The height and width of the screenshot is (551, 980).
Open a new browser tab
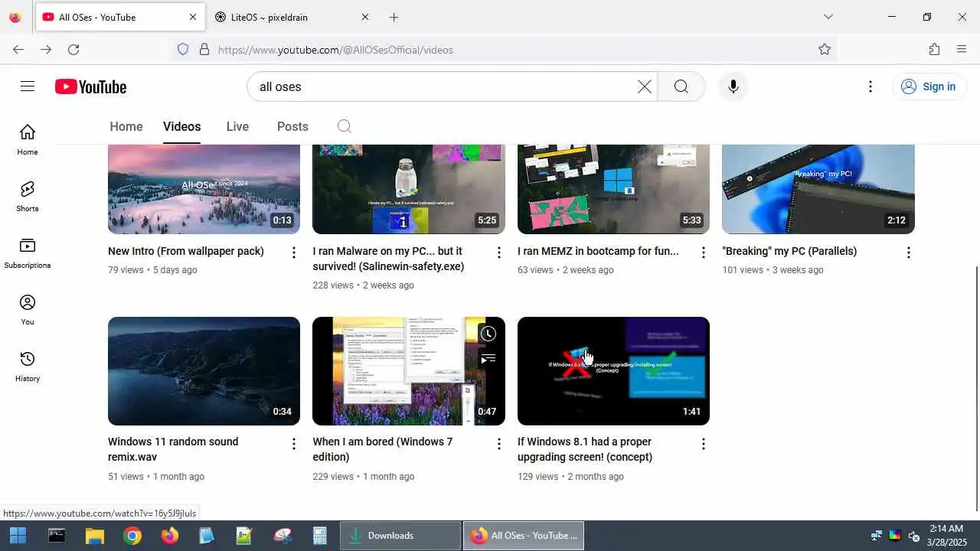pos(394,17)
